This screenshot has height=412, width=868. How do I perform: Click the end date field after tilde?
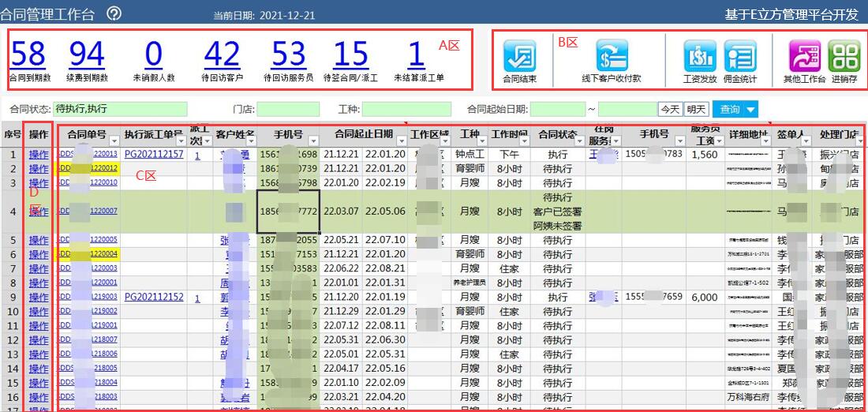click(628, 109)
